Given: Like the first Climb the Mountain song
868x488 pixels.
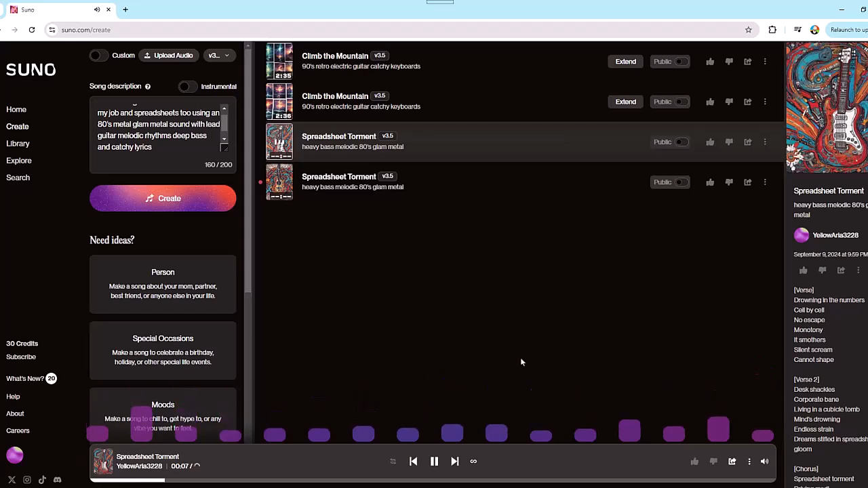Looking at the screenshot, I should click(710, 62).
